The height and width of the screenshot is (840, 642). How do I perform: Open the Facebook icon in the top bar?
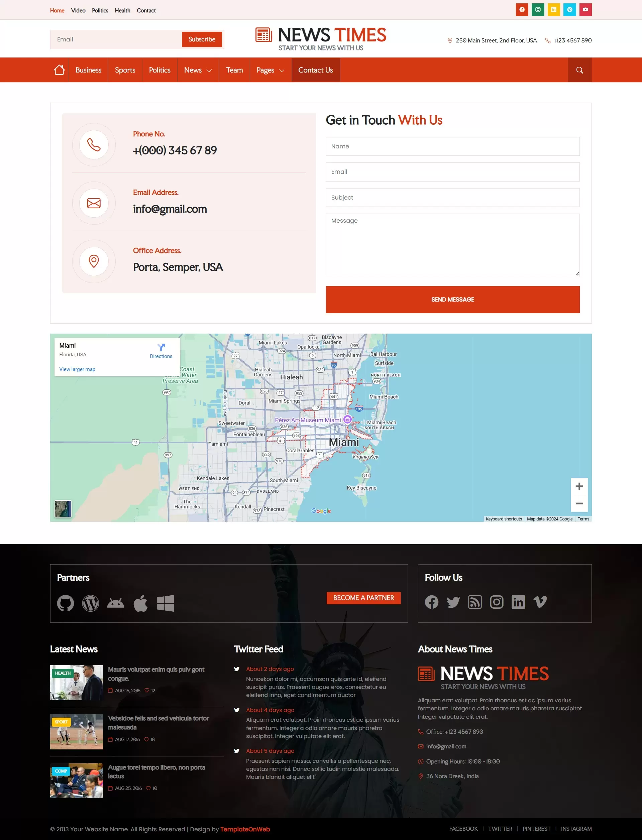[x=522, y=10]
